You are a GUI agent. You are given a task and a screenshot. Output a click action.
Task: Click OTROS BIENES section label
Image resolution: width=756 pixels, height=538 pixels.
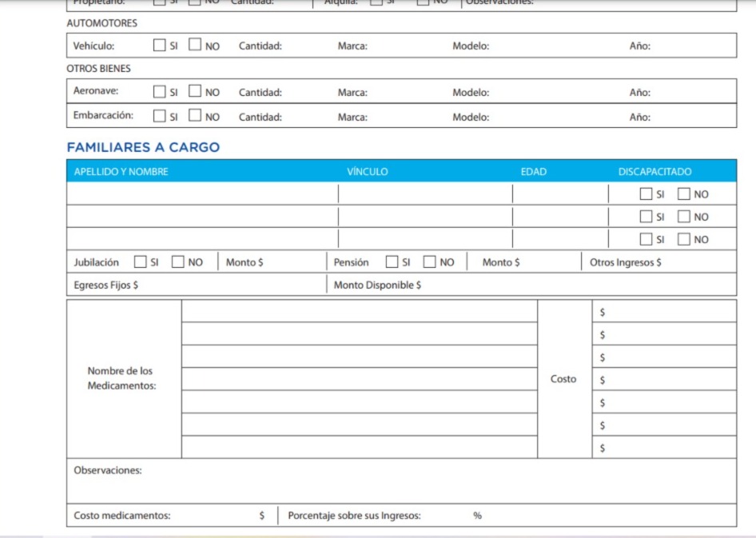click(98, 69)
